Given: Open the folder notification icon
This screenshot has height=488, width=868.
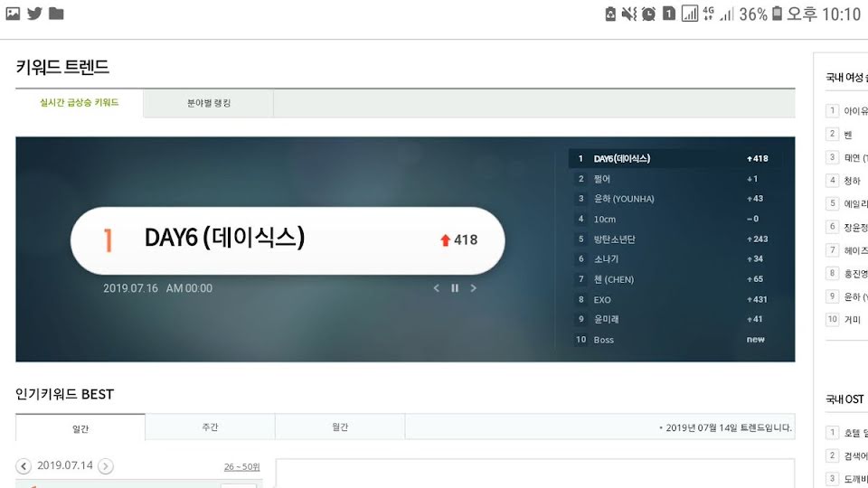Looking at the screenshot, I should point(56,14).
